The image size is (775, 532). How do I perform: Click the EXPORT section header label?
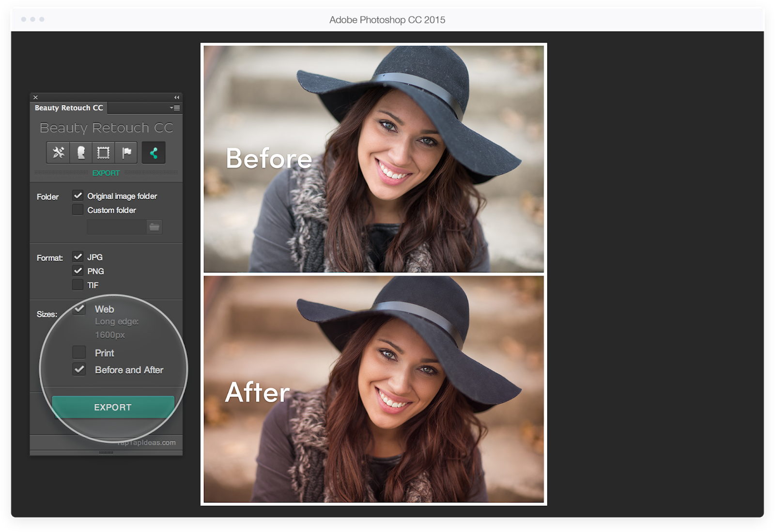(x=106, y=173)
